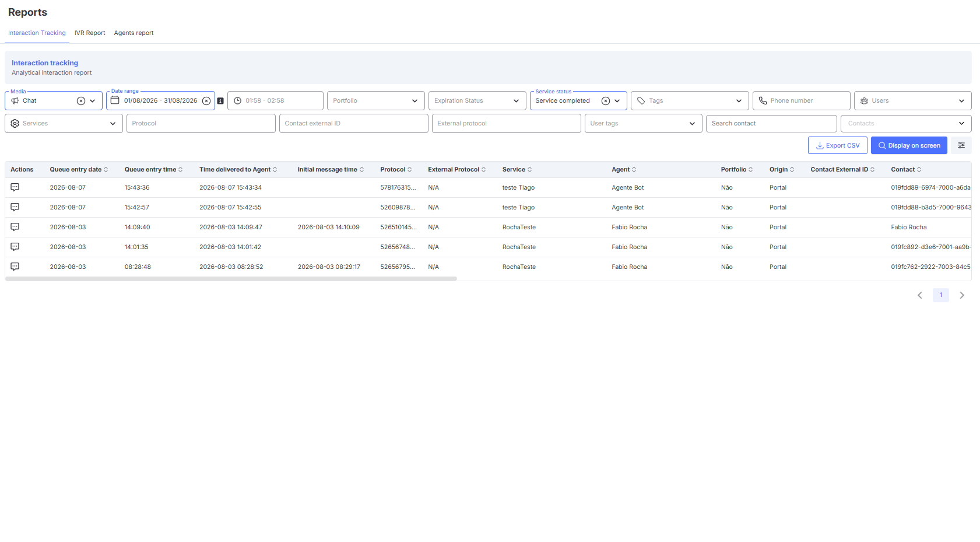Screen dimensions: 980x542
Task: Click Display on screen button
Action: [909, 145]
